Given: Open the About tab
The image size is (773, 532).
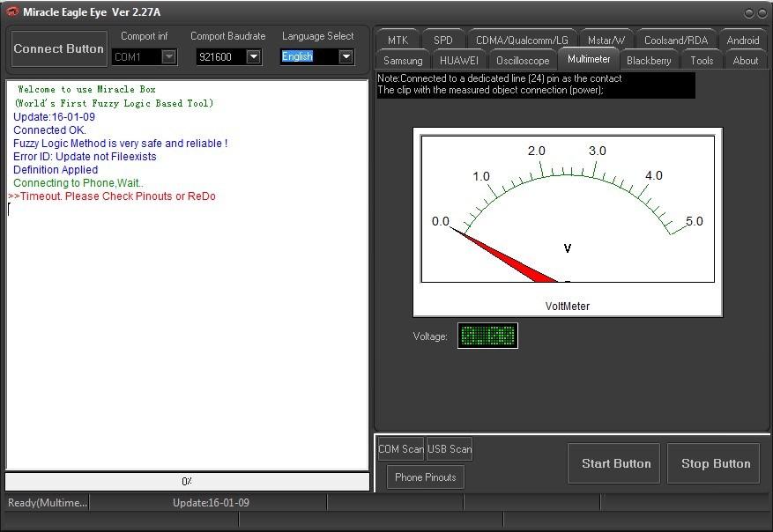Looking at the screenshot, I should [746, 61].
